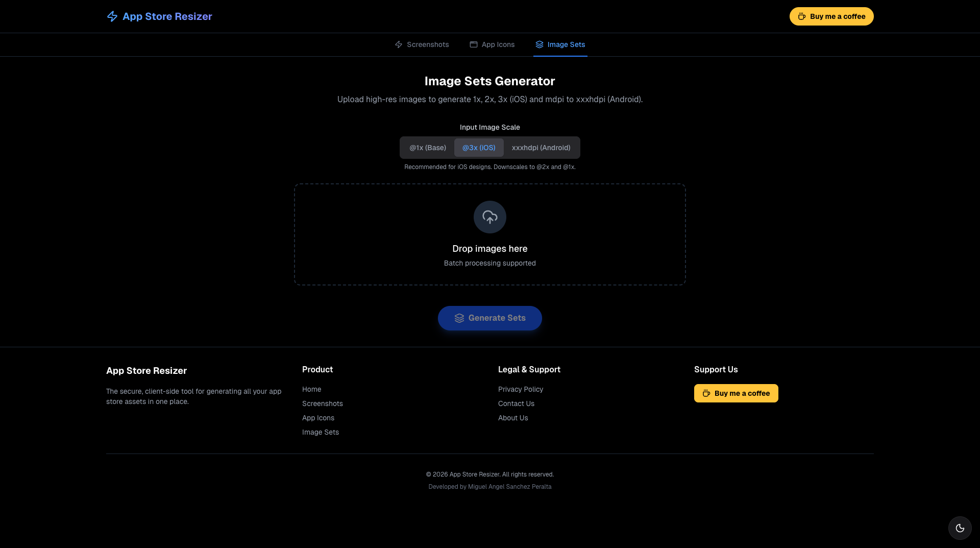Click the Developed by Miguel Angel Sanchez Peralta text
Viewport: 980px width, 548px height.
click(490, 487)
